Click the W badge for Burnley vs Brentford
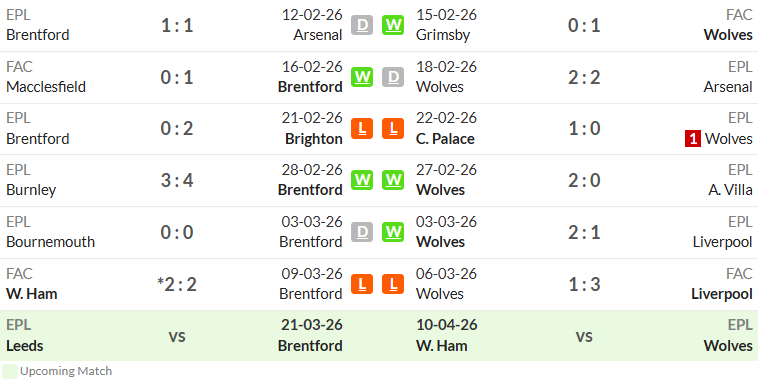The height and width of the screenshot is (382, 762). 362,180
